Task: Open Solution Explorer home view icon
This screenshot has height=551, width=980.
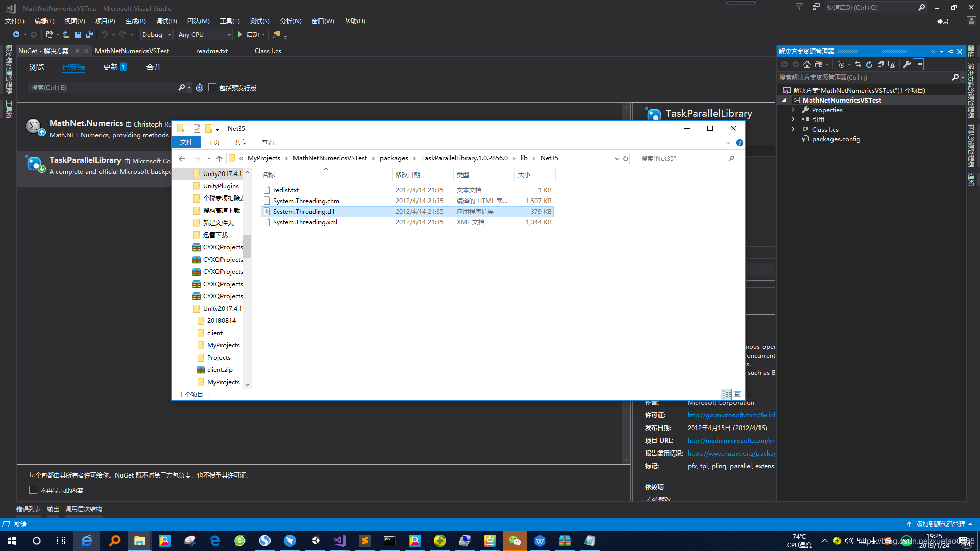Action: click(807, 64)
